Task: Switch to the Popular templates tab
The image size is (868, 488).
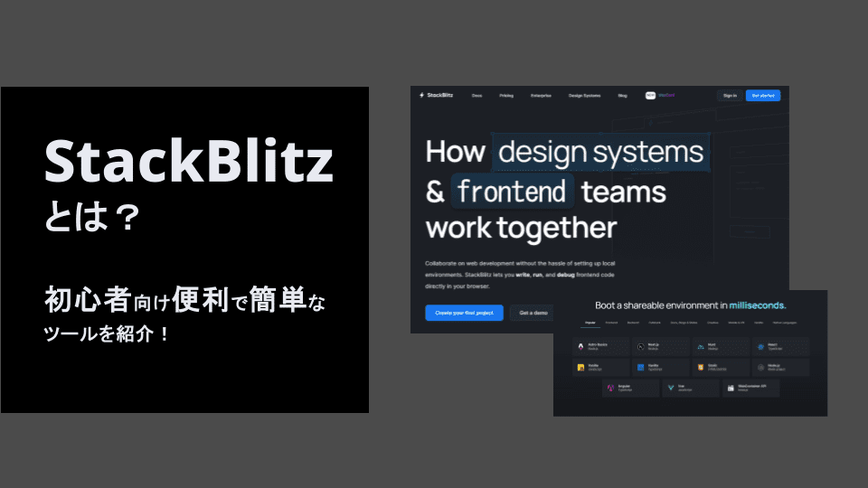Action: coord(590,322)
